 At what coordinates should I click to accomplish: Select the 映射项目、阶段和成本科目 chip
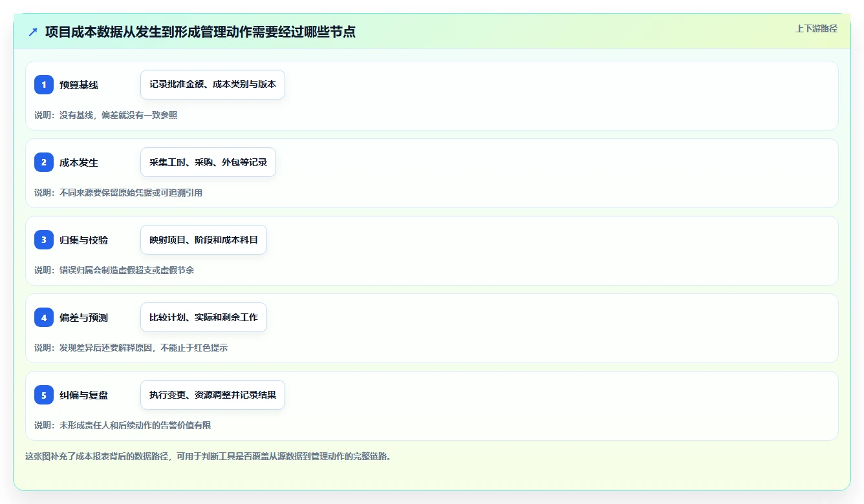pos(204,240)
